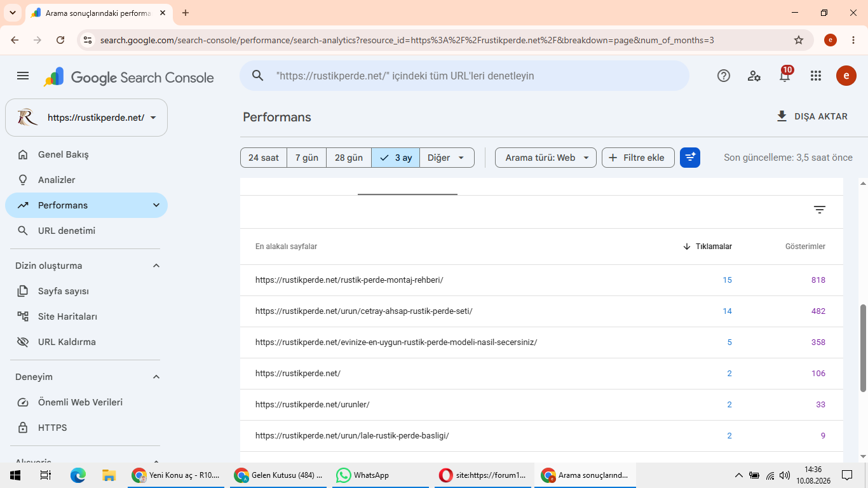Viewport: 868px width, 488px height.
Task: Switch to the Gelen Kutusu Chrome window
Action: (278, 475)
